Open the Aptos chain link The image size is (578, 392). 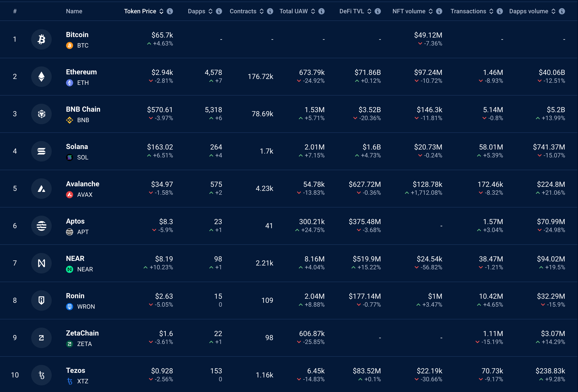(x=75, y=221)
